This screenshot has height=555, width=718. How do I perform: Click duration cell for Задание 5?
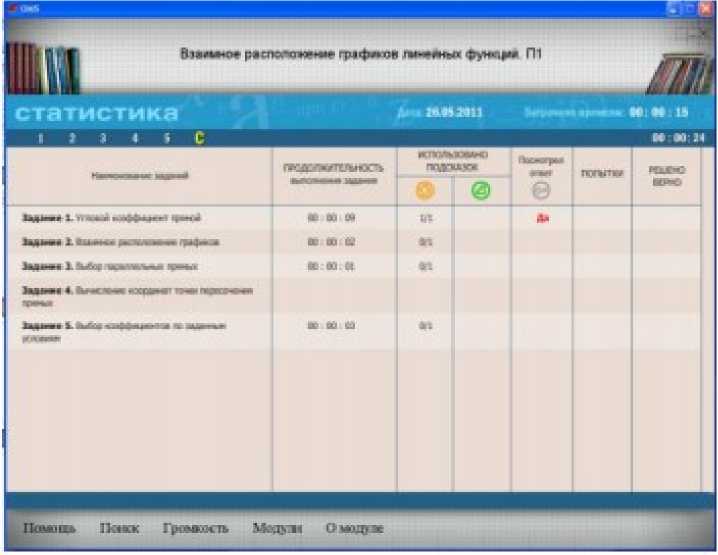coord(331,326)
